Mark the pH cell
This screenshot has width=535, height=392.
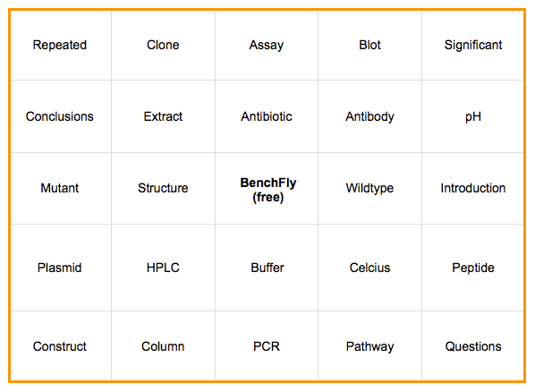point(473,116)
